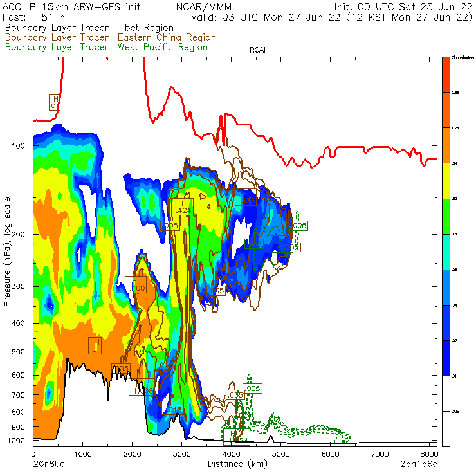Click the brown '.100' contour label
The height and width of the screenshot is (476, 476).
[x=136, y=285]
